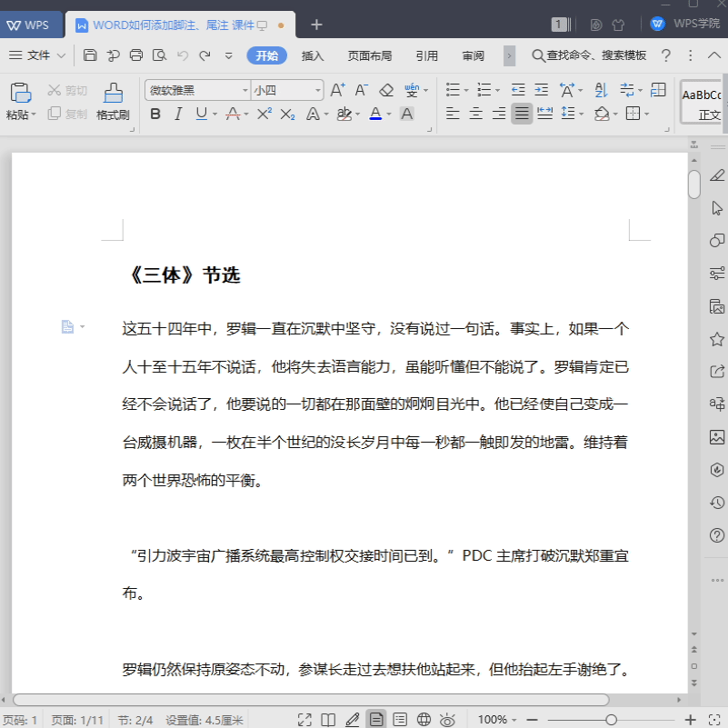
Task: Toggle bold formatting
Action: [x=155, y=113]
